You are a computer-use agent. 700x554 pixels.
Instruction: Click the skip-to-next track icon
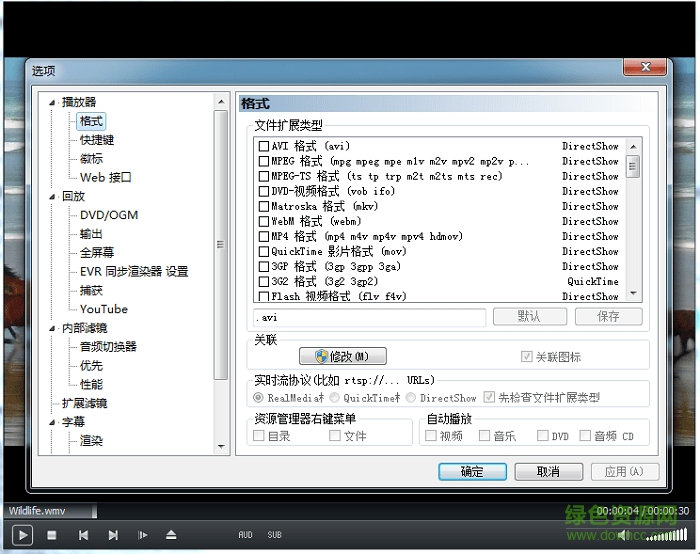point(113,535)
